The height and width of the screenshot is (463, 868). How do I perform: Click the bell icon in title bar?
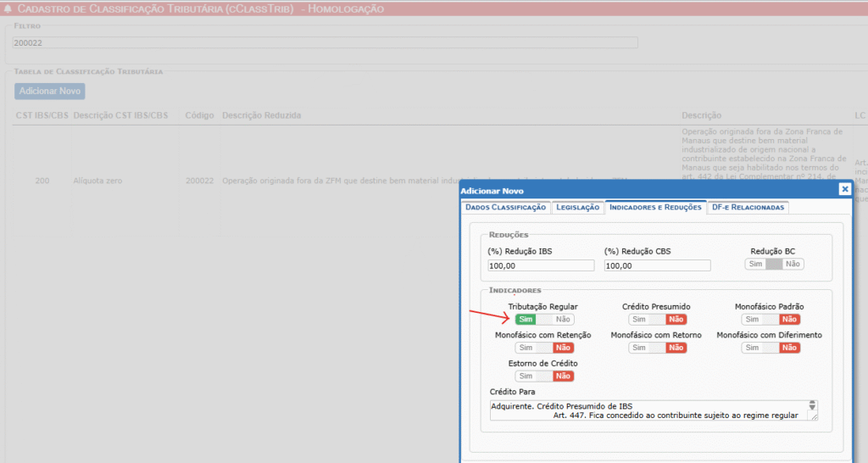[8, 9]
